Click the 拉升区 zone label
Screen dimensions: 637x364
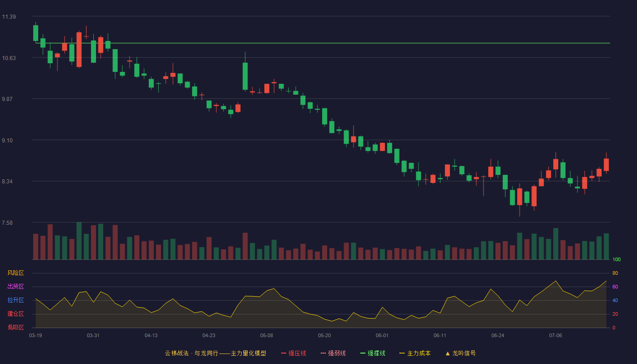(15, 300)
